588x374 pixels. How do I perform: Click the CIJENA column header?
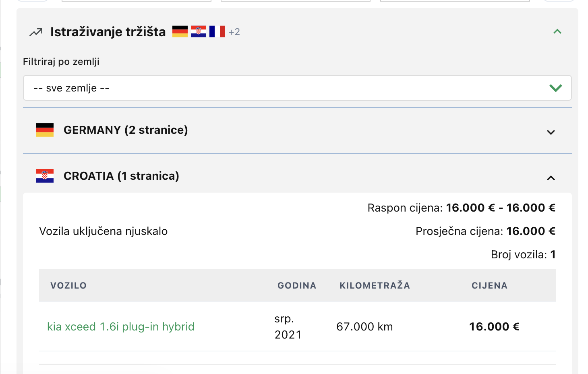click(x=489, y=286)
